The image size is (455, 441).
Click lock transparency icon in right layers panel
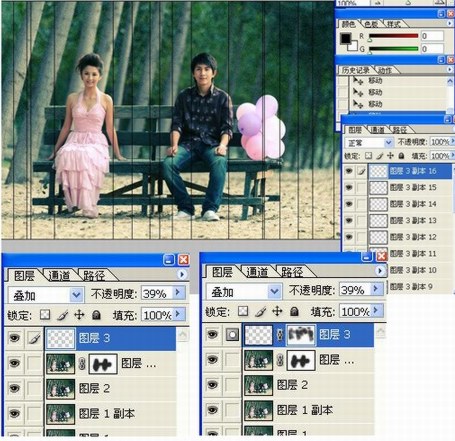(x=368, y=156)
